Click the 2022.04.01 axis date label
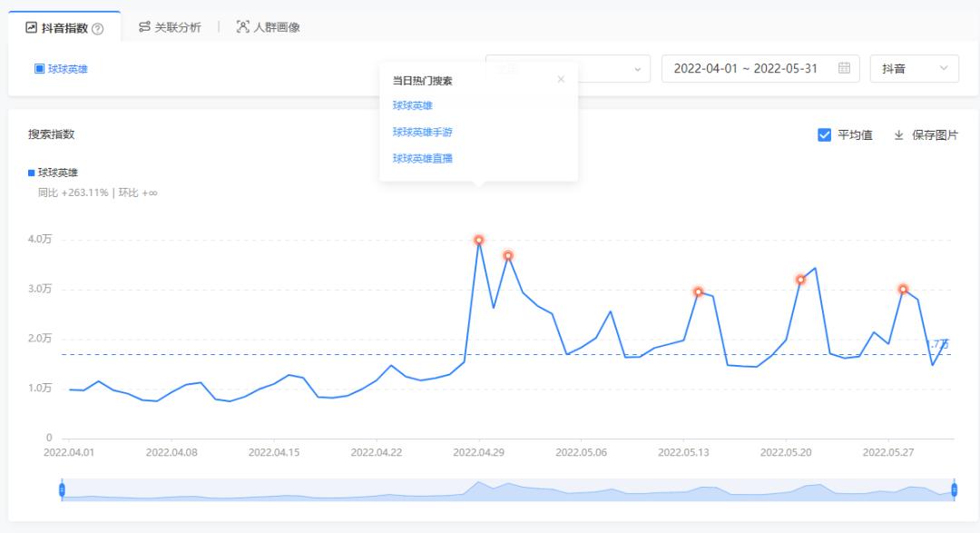The height and width of the screenshot is (533, 980). click(69, 452)
